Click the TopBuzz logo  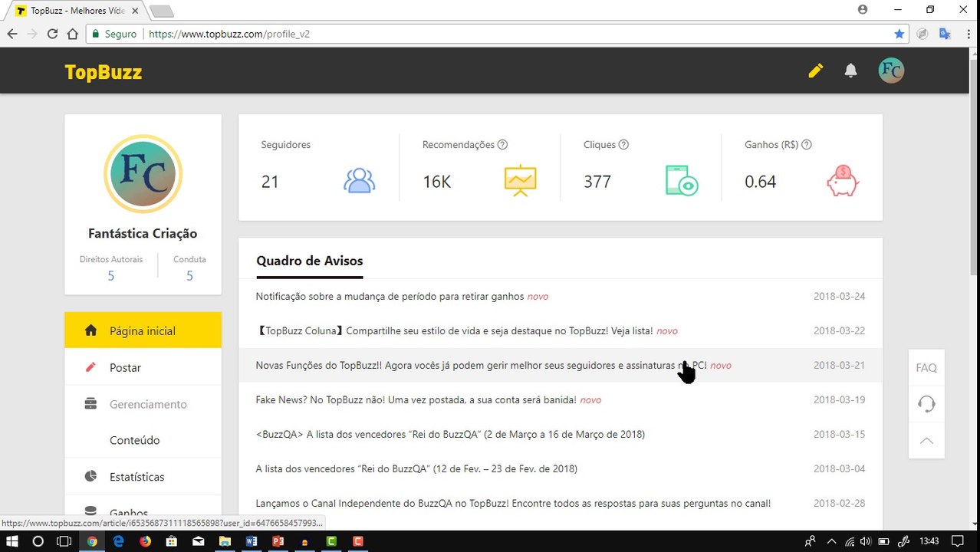[x=104, y=72]
